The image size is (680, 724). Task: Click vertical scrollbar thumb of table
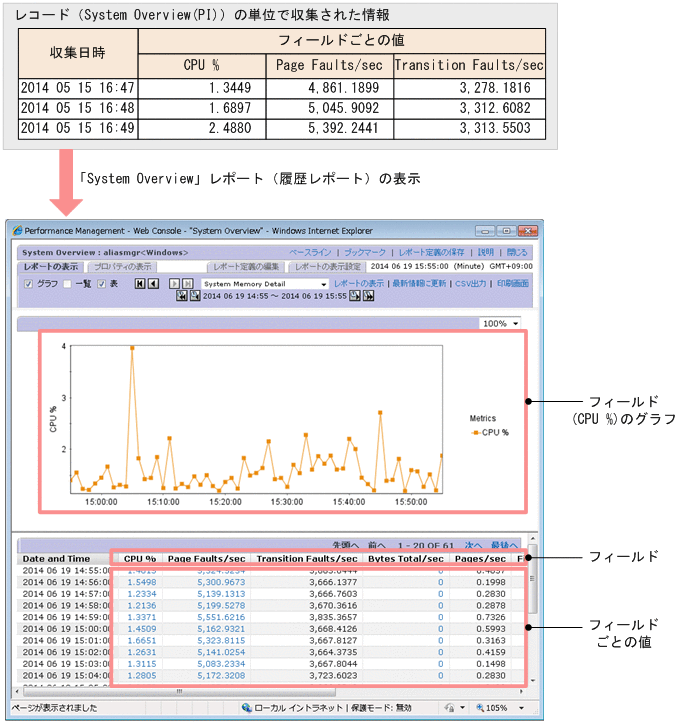532,579
